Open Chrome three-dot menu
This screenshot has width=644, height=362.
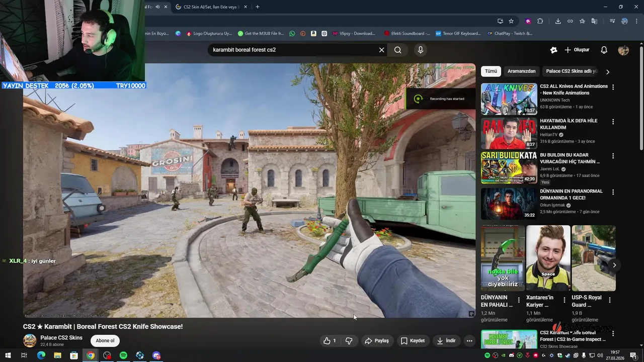pyautogui.click(x=636, y=21)
